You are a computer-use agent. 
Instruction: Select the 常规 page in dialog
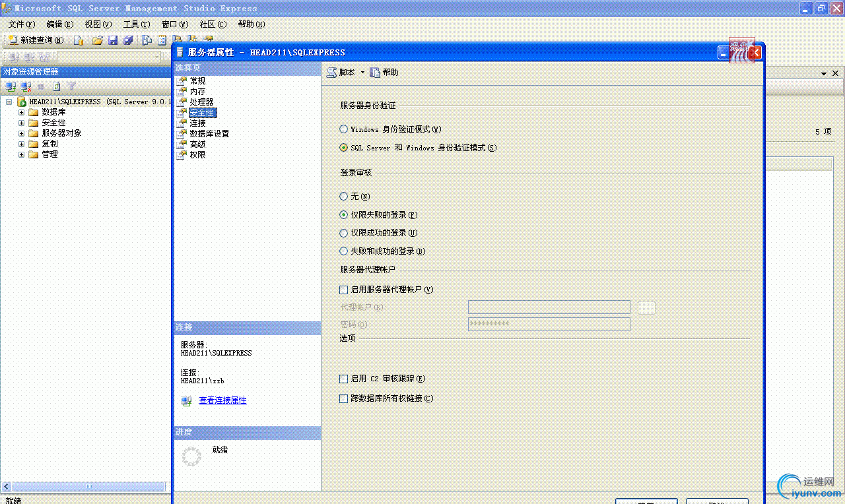coord(197,81)
